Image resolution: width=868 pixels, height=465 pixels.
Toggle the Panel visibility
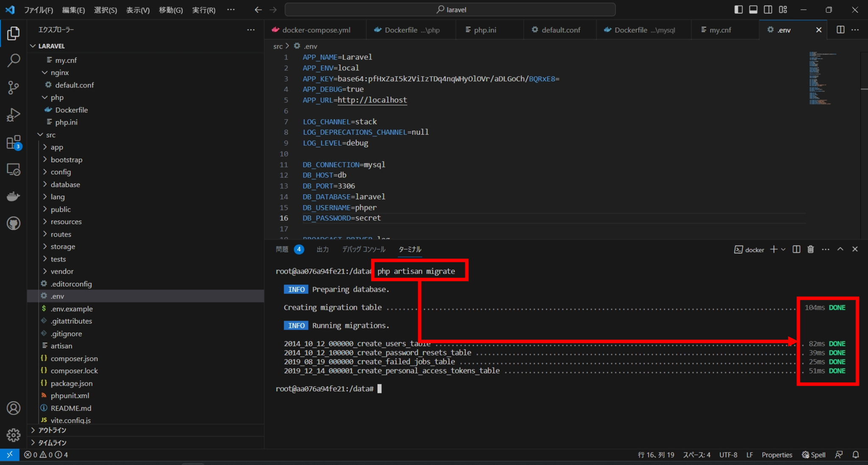coord(754,9)
